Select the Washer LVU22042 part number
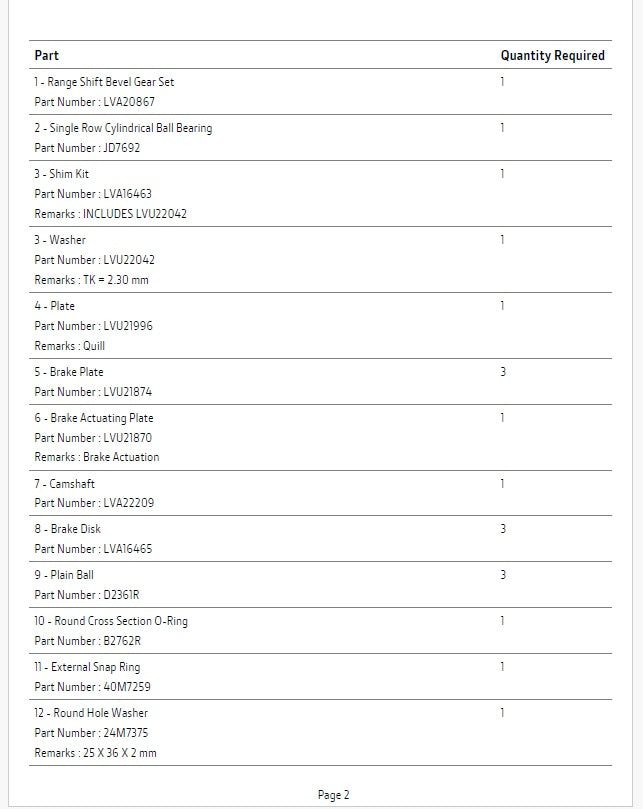643x809 pixels. coord(95,260)
